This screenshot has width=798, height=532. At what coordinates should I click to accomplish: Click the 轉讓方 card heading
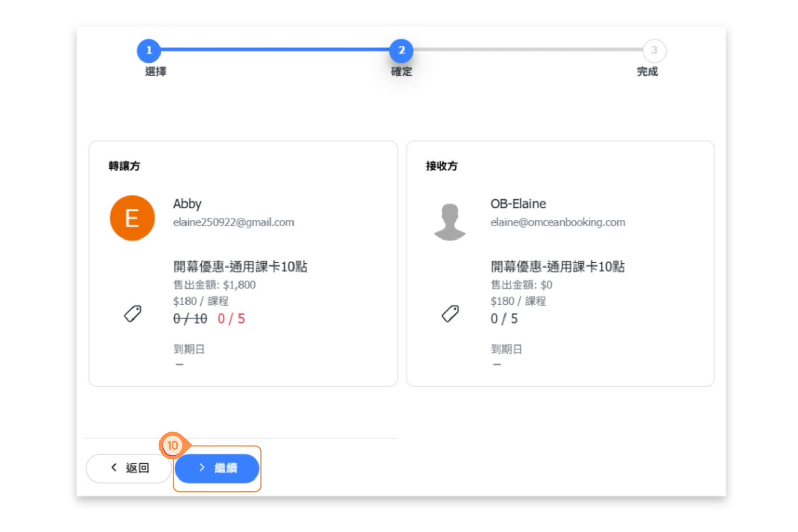[124, 166]
